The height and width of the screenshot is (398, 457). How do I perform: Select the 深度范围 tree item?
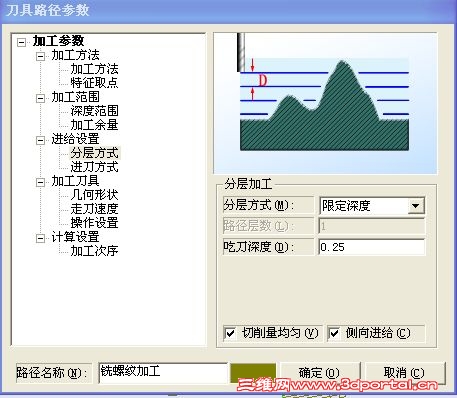(x=94, y=111)
